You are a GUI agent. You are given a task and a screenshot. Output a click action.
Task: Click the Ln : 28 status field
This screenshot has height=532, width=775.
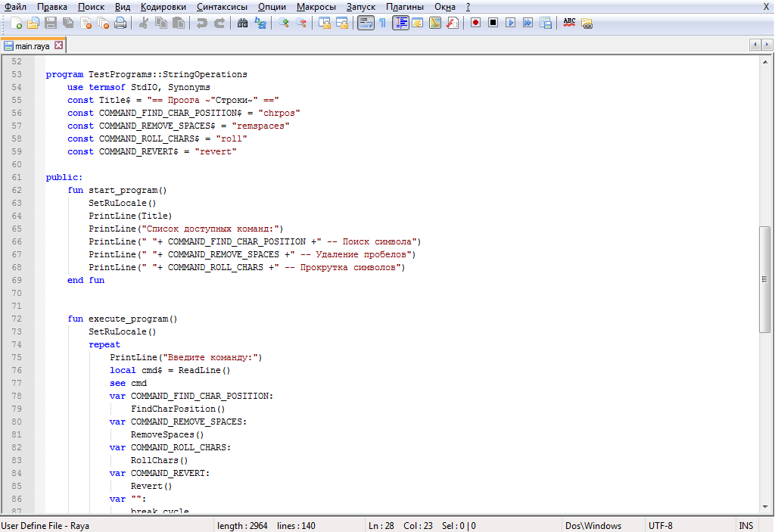pyautogui.click(x=381, y=526)
